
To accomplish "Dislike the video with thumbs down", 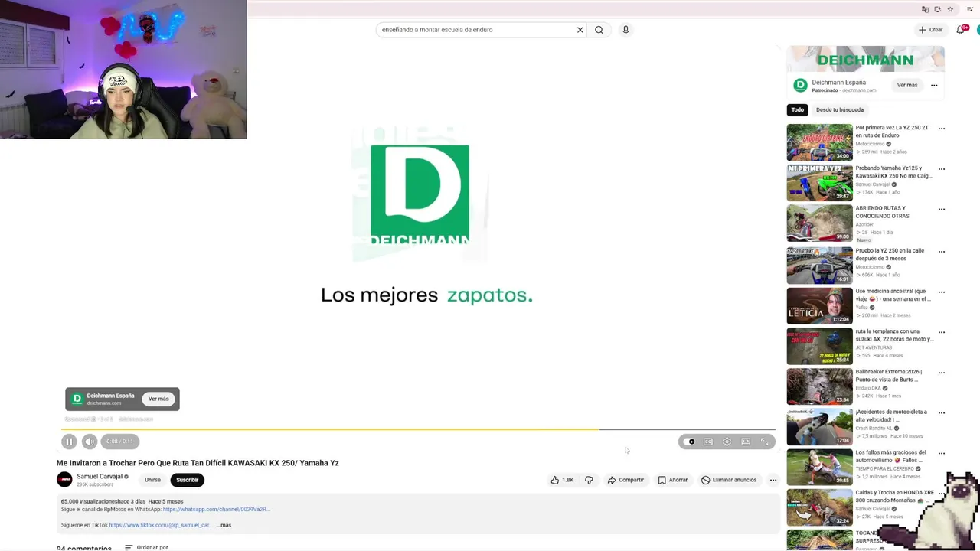I will tap(589, 480).
